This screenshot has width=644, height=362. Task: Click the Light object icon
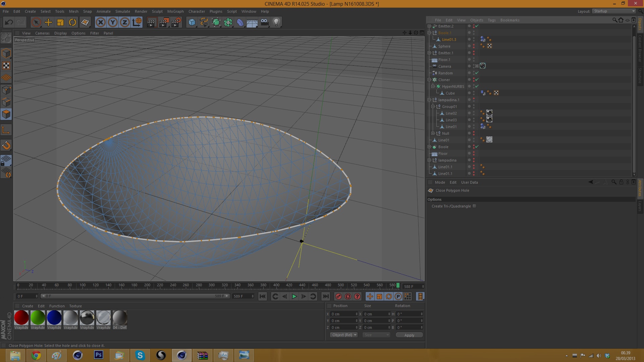(276, 22)
